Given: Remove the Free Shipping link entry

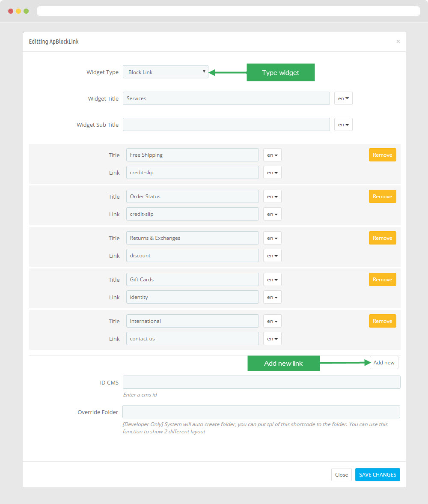Looking at the screenshot, I should click(382, 155).
